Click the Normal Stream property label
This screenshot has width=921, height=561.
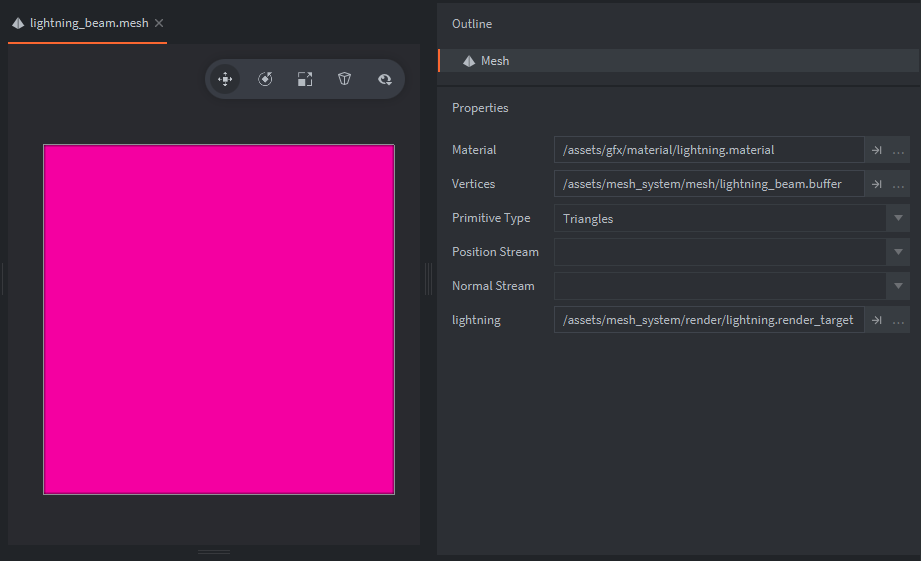click(493, 286)
